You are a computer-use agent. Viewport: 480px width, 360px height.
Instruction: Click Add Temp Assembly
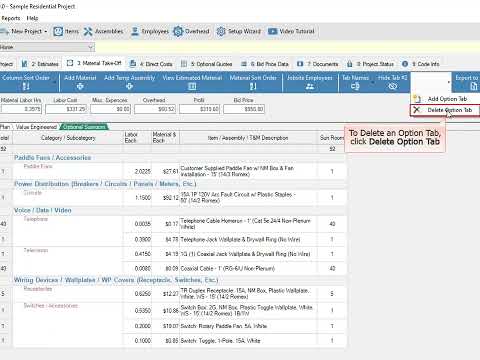click(129, 82)
